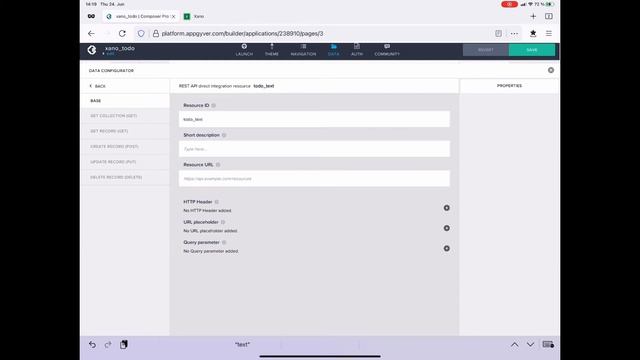Click the grey button beside SAVE
Screen dimensions: 640x360
[x=486, y=50]
